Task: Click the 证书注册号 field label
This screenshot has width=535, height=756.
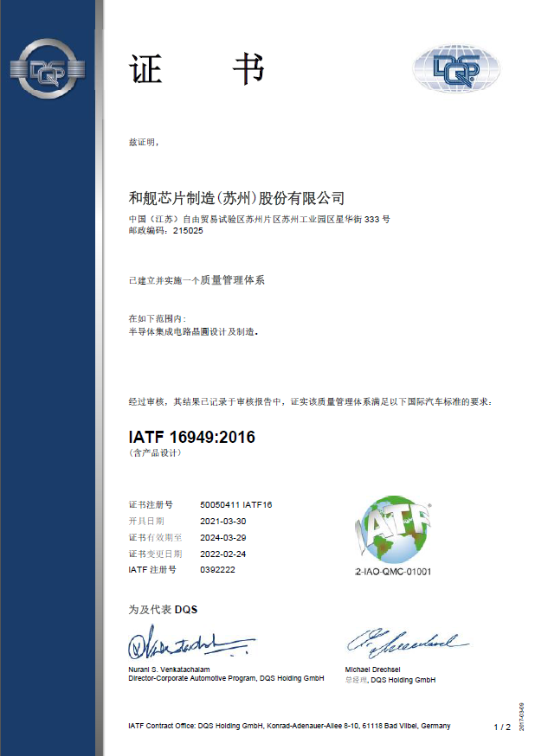Action: [x=151, y=504]
